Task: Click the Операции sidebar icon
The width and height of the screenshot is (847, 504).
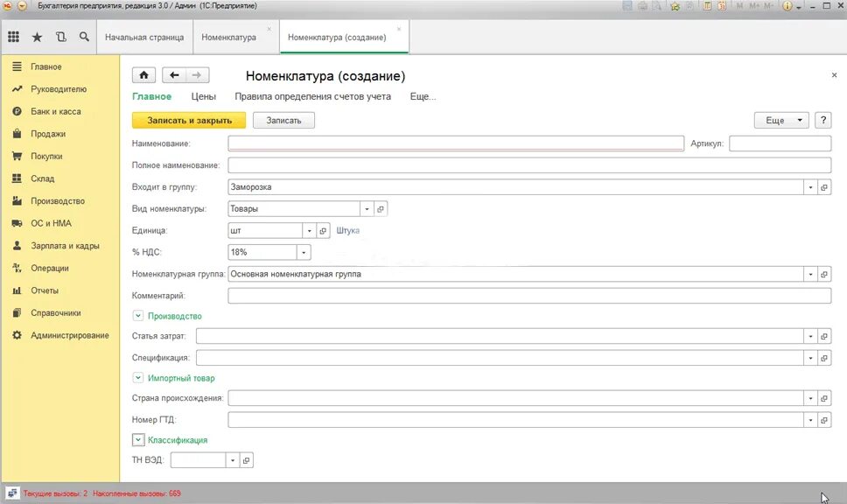Action: 17,268
